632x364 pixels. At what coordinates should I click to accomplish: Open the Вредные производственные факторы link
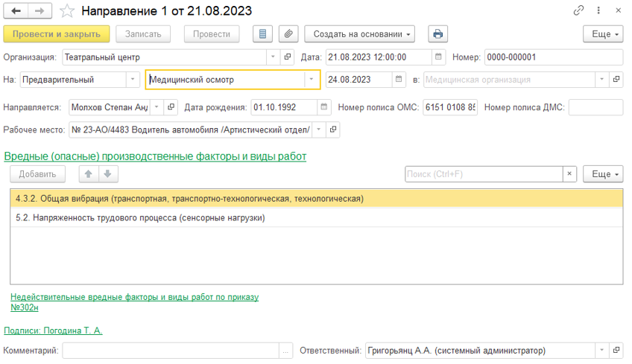click(x=155, y=156)
